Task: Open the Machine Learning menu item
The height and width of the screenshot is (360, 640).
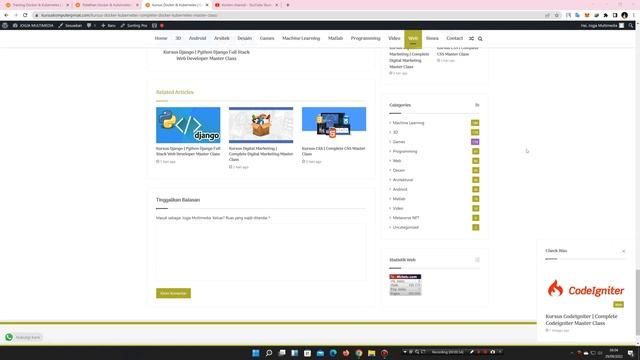Action: click(x=301, y=38)
